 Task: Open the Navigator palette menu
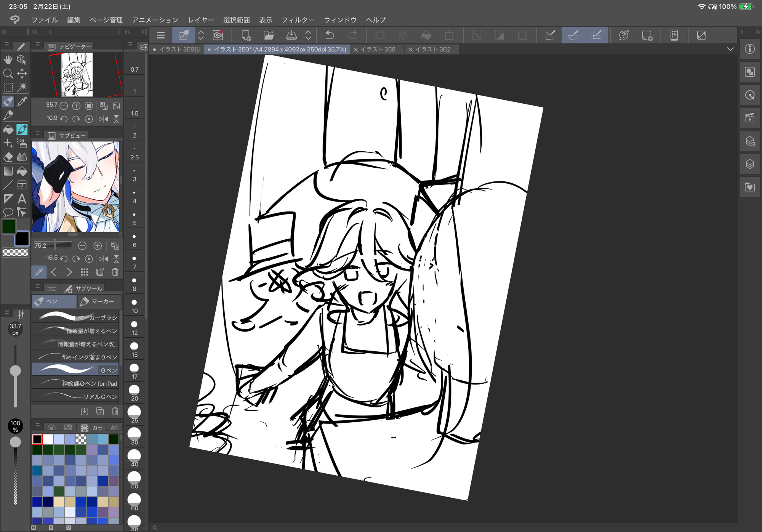(37, 45)
